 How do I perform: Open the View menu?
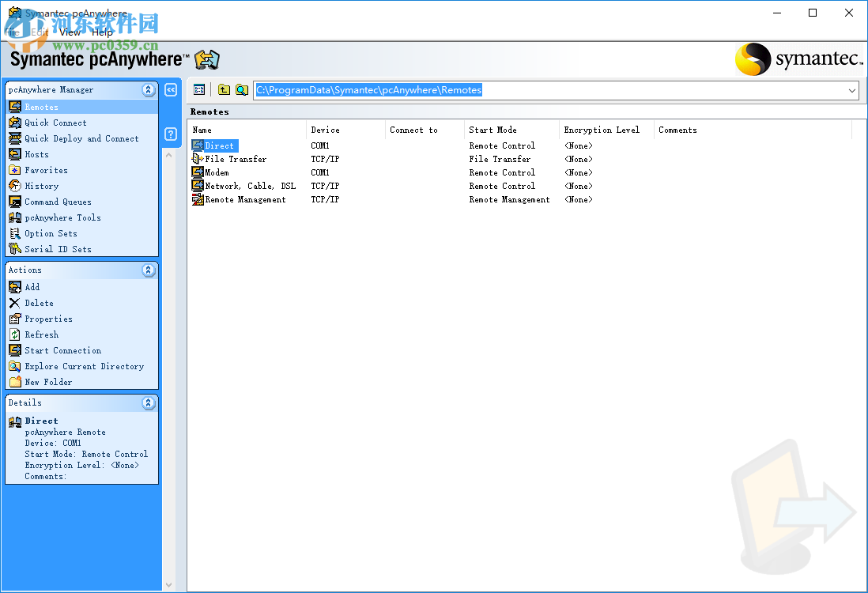[70, 32]
